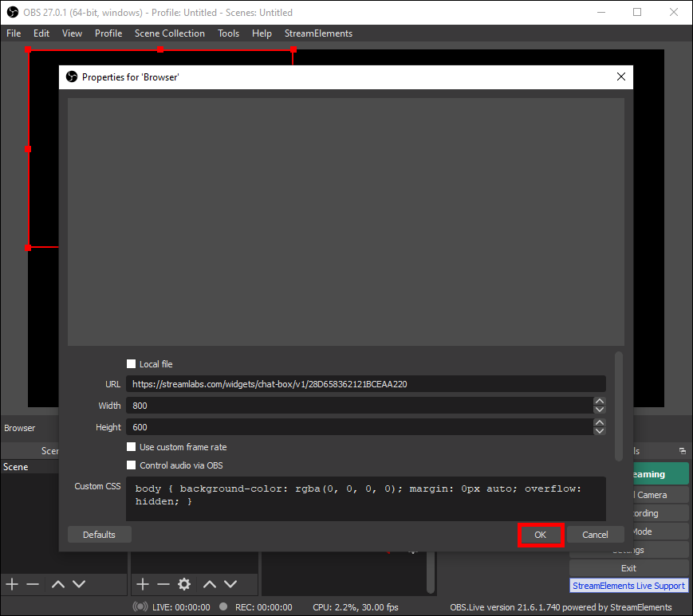This screenshot has height=616, width=693.
Task: Enable the Local file checkbox
Action: (x=132, y=364)
